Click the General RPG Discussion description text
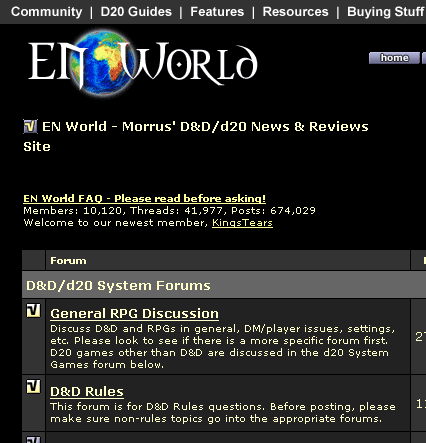This screenshot has height=443, width=426. pyautogui.click(x=223, y=347)
